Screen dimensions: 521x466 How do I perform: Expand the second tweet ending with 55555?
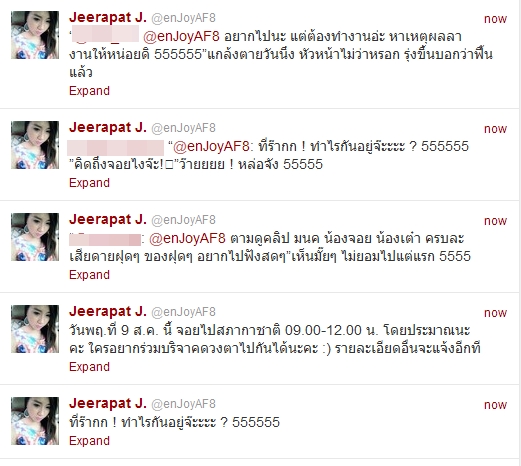click(89, 183)
